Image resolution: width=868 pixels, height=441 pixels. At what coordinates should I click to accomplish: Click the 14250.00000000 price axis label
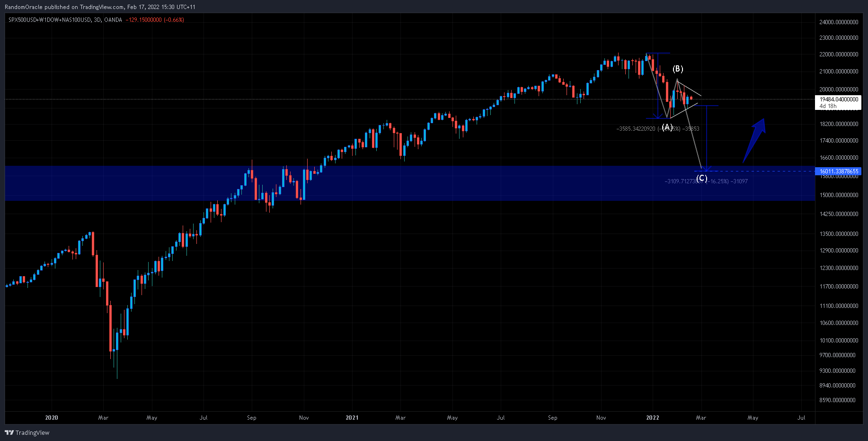point(839,214)
